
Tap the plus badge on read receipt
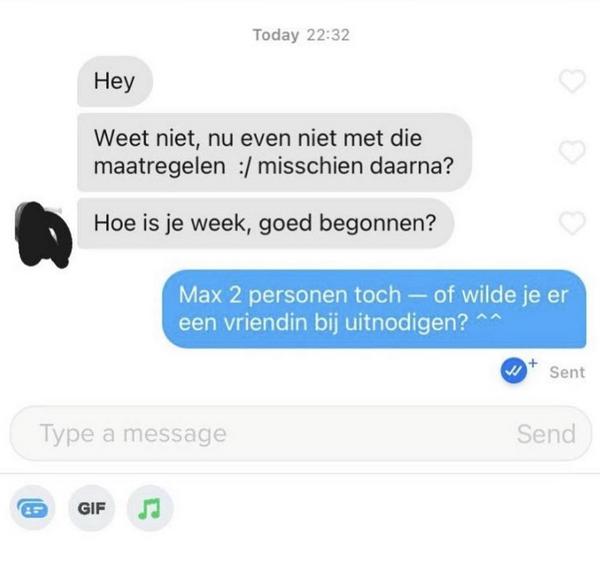point(533,362)
